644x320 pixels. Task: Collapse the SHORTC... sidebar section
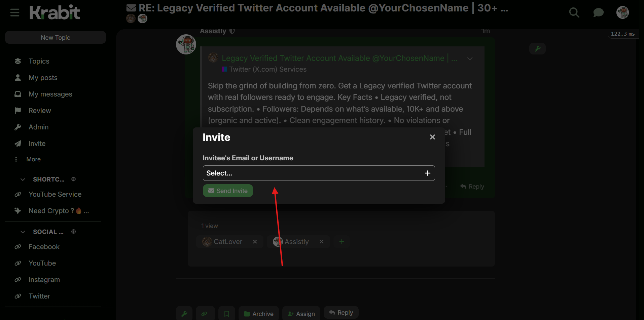23,179
